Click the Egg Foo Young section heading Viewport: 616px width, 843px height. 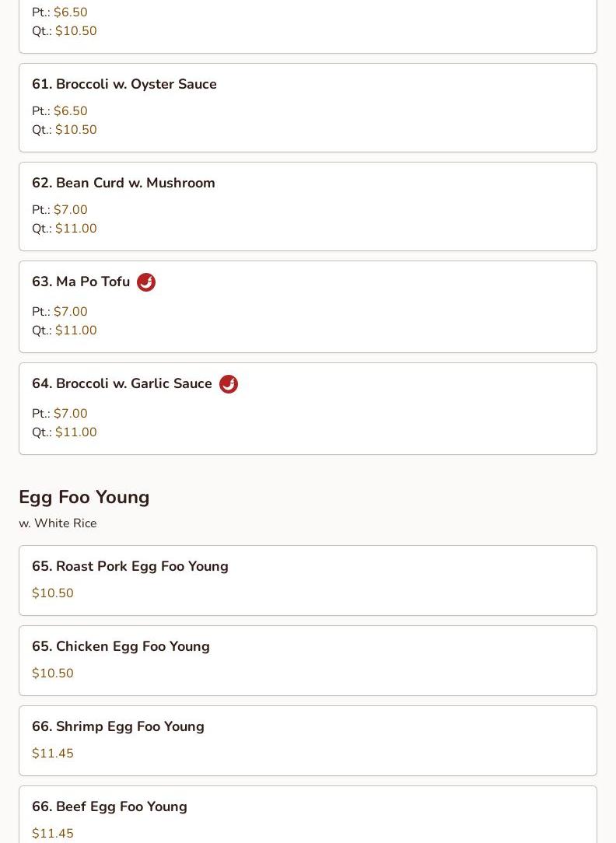point(84,497)
